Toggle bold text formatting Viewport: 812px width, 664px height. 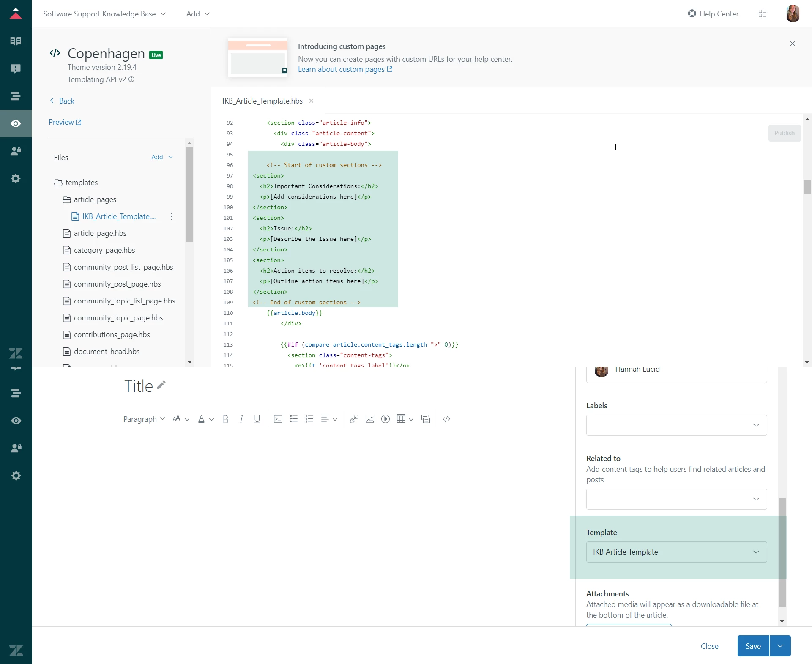pos(226,419)
